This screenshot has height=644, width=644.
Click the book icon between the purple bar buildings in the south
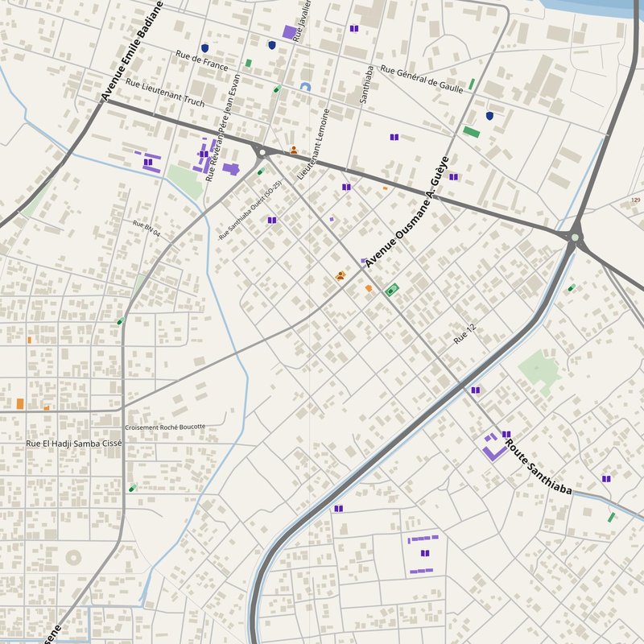coord(425,553)
